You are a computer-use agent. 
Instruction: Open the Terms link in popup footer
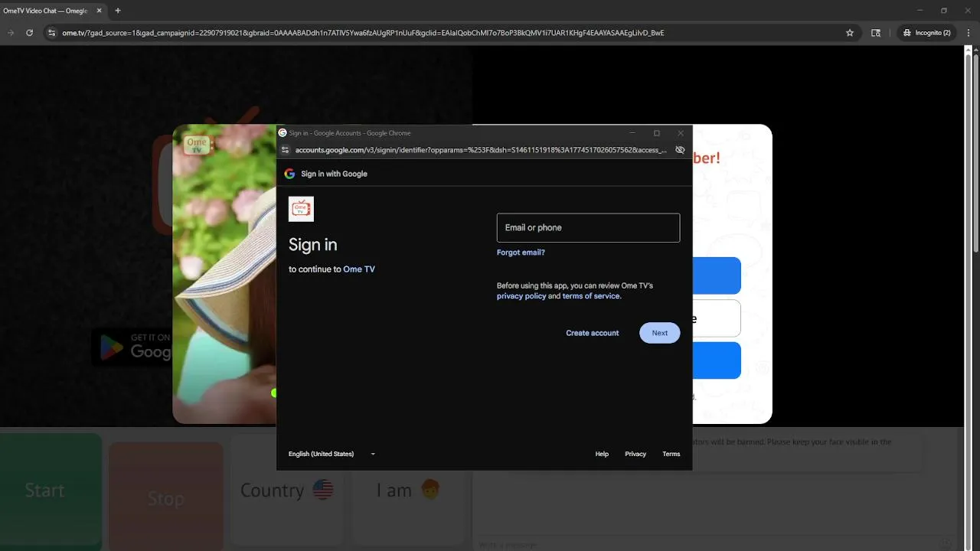coord(671,454)
